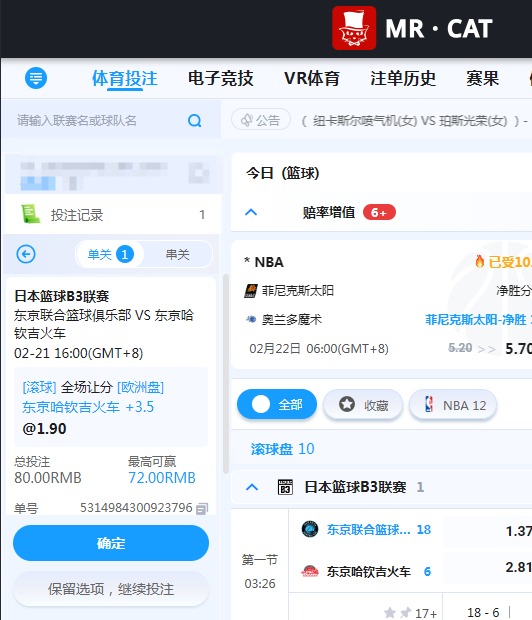Select the 收藏 favorites filter
Screen dimensions: 532x620
363,405
